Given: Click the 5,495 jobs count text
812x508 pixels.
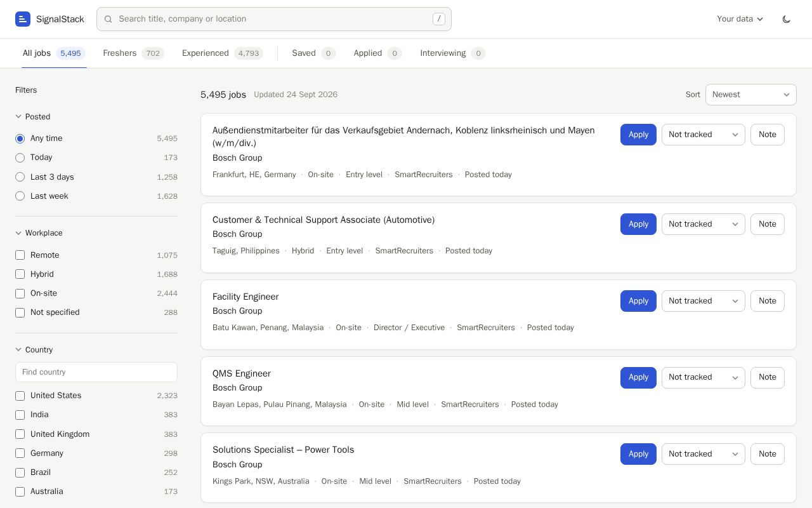Looking at the screenshot, I should point(223,95).
